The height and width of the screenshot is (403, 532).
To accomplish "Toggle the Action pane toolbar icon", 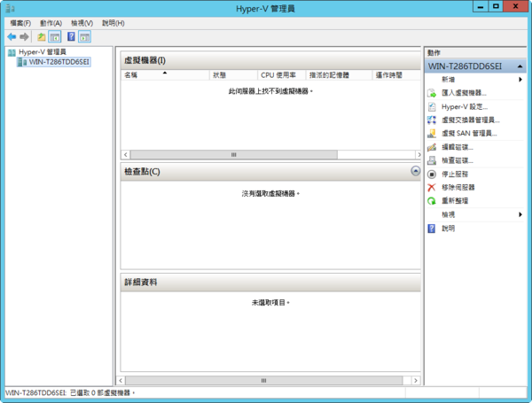I will [85, 36].
